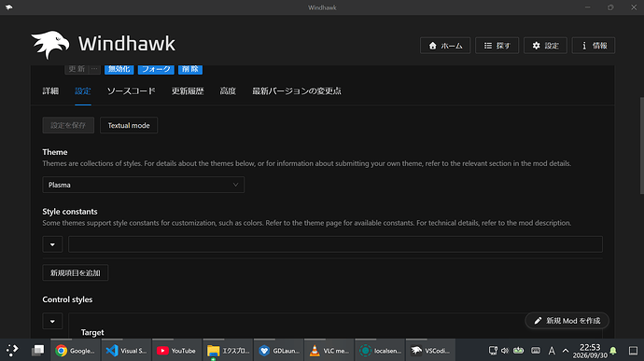The width and height of the screenshot is (644, 361).
Task: Switch to YouTube taskbar app
Action: [x=176, y=351]
